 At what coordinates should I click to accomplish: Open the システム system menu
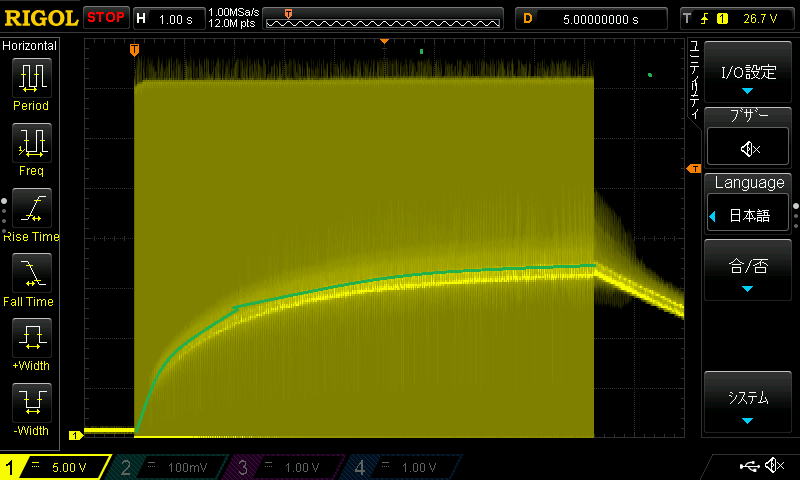[748, 402]
